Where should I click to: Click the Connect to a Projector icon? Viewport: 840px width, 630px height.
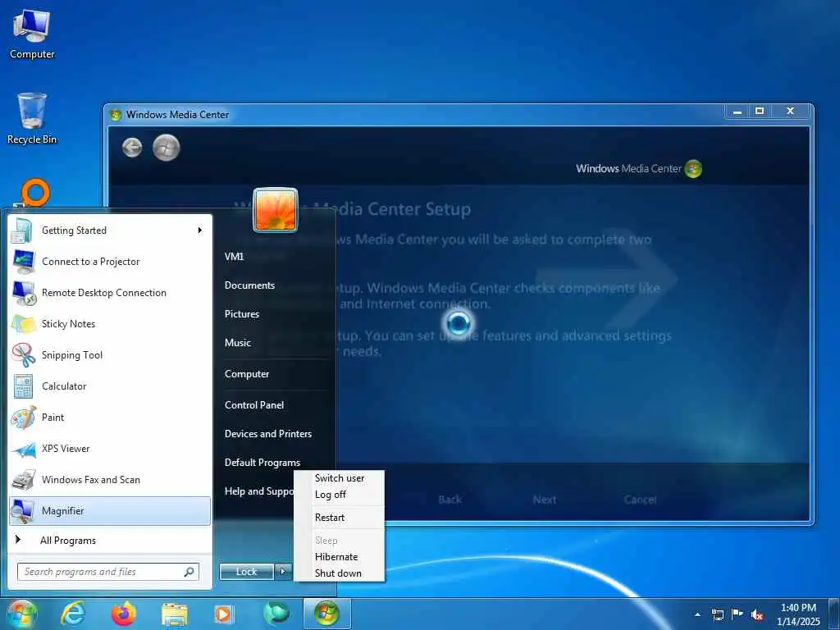pos(23,262)
